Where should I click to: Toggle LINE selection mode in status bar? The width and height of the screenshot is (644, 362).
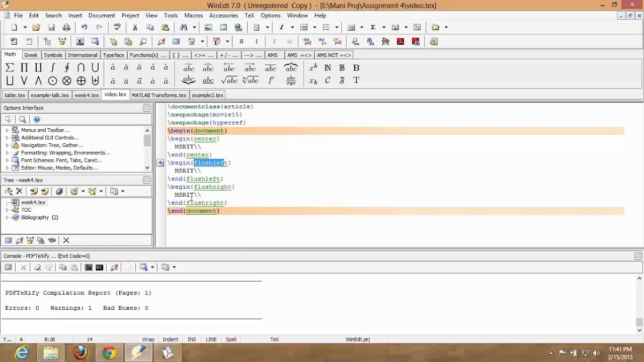coord(211,339)
